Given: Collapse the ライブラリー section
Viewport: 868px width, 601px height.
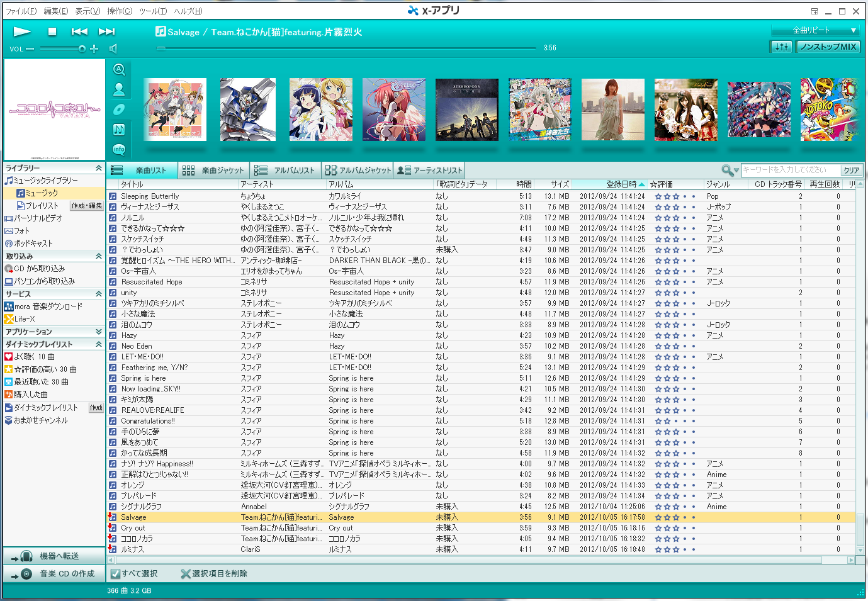Looking at the screenshot, I should 99,168.
